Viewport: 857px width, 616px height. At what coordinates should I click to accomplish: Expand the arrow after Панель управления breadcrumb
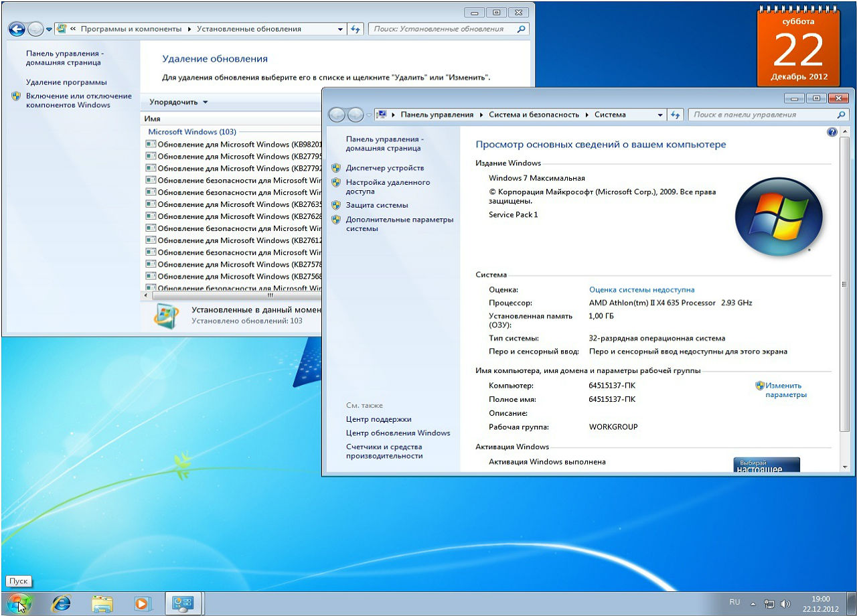(x=481, y=114)
